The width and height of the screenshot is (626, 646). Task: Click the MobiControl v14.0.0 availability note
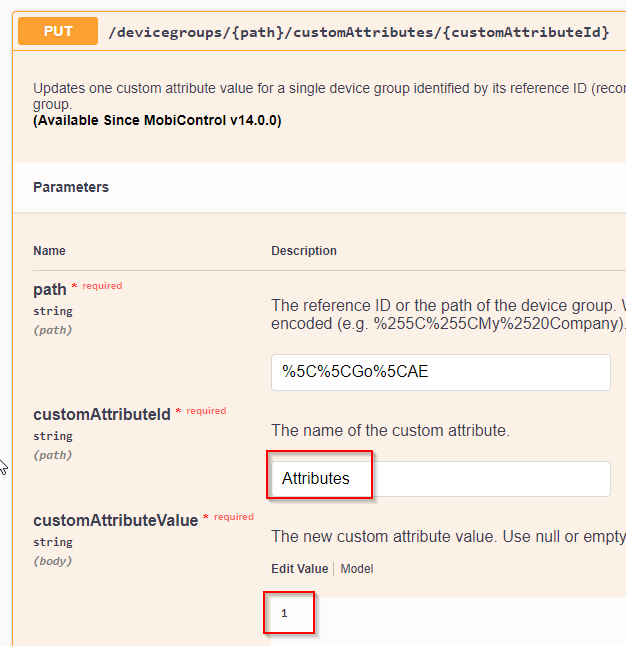point(157,121)
